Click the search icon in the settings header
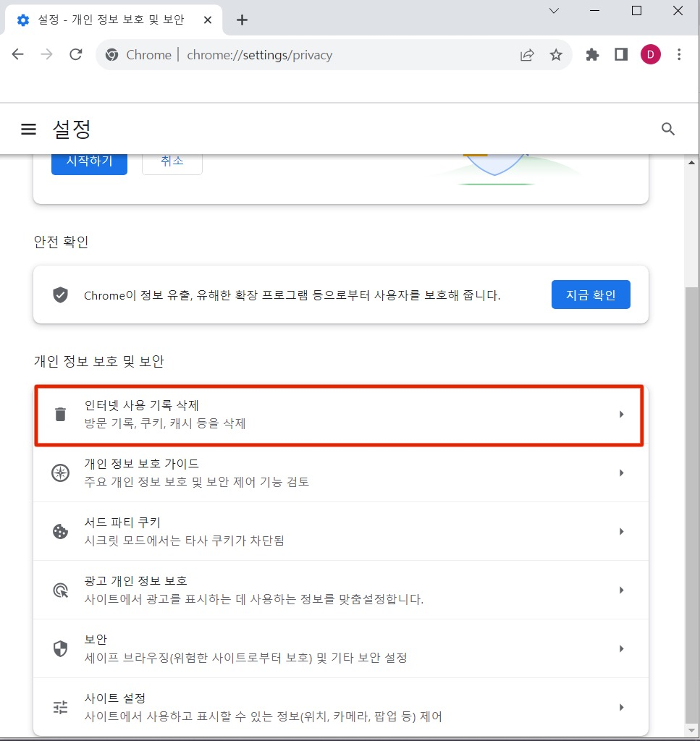 (667, 129)
